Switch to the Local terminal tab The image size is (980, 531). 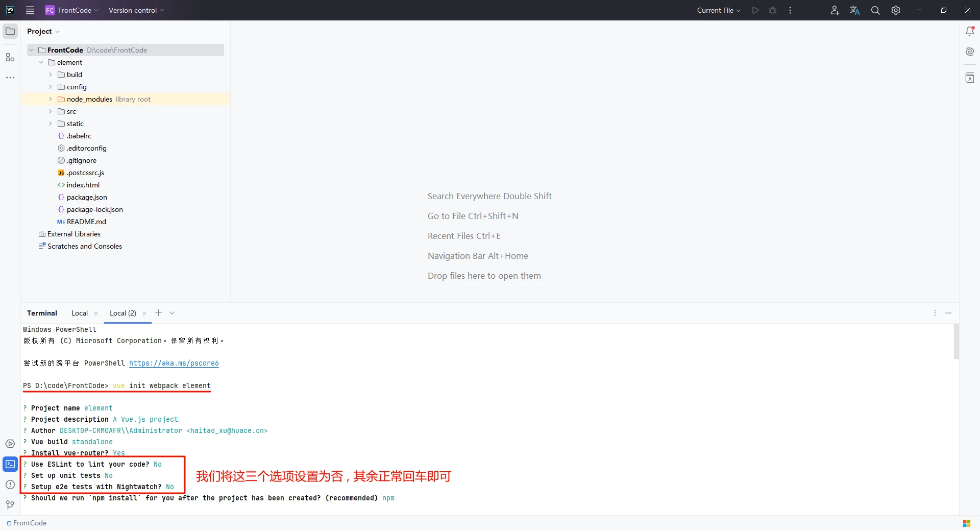pos(80,313)
